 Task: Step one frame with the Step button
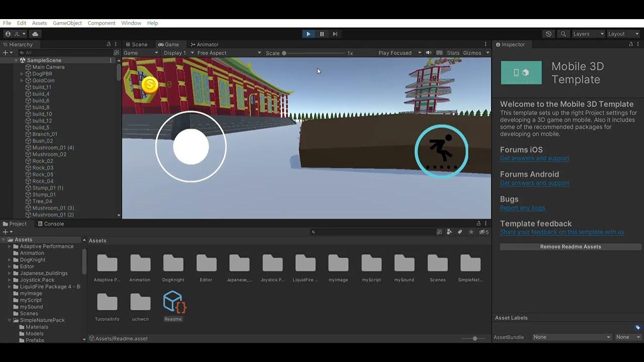(335, 34)
